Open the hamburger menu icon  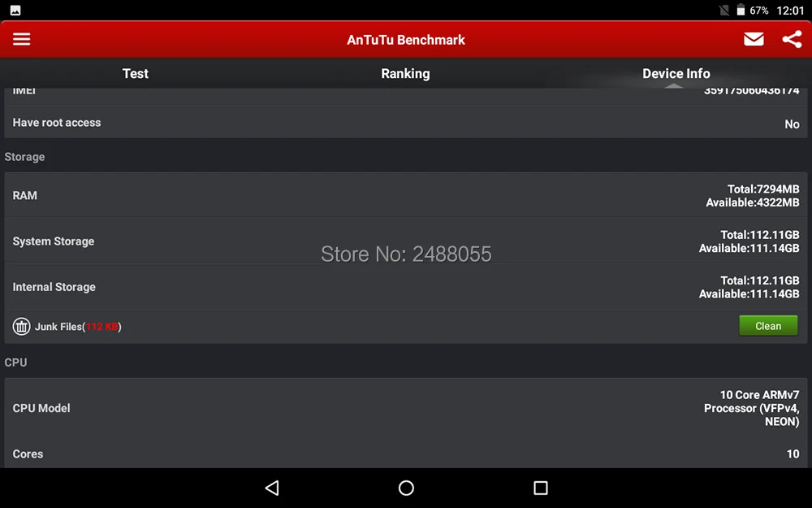pos(21,39)
